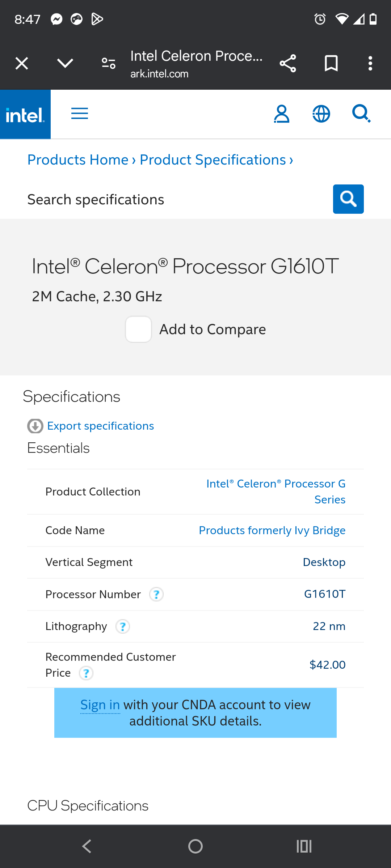Show Lithography help tooltip
The width and height of the screenshot is (391, 868).
(x=123, y=626)
